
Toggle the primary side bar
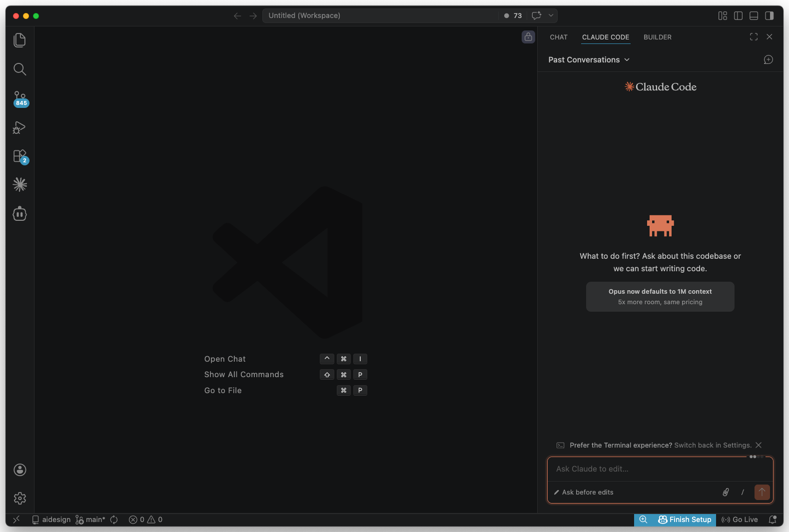click(x=738, y=15)
